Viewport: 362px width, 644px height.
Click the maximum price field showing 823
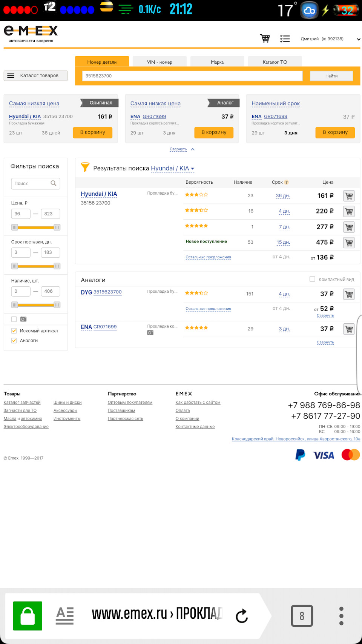[x=51, y=214]
